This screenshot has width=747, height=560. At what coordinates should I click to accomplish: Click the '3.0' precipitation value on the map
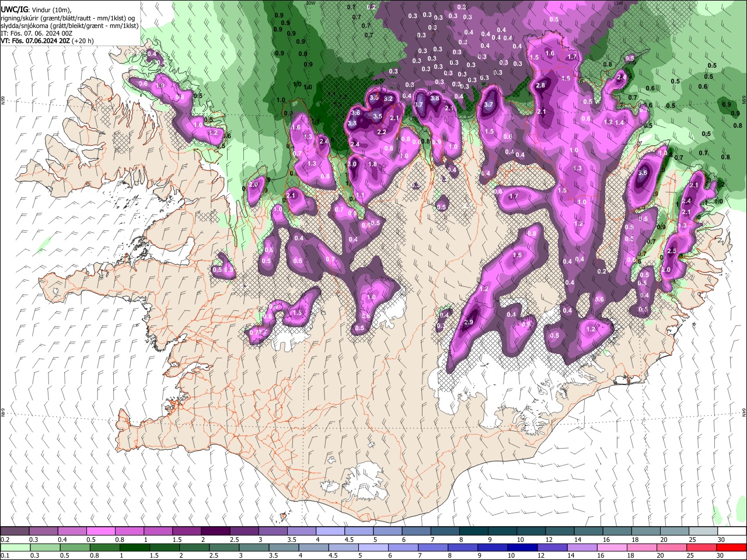(x=352, y=164)
